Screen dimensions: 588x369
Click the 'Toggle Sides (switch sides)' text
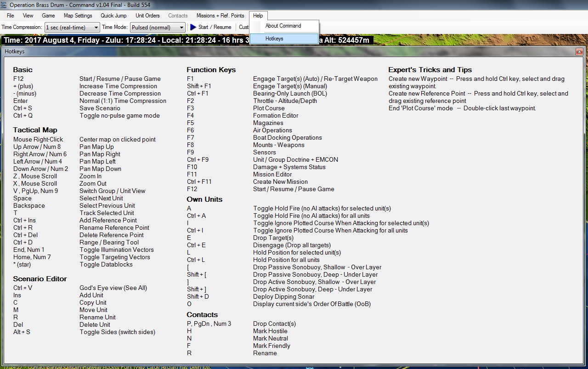[x=117, y=332]
